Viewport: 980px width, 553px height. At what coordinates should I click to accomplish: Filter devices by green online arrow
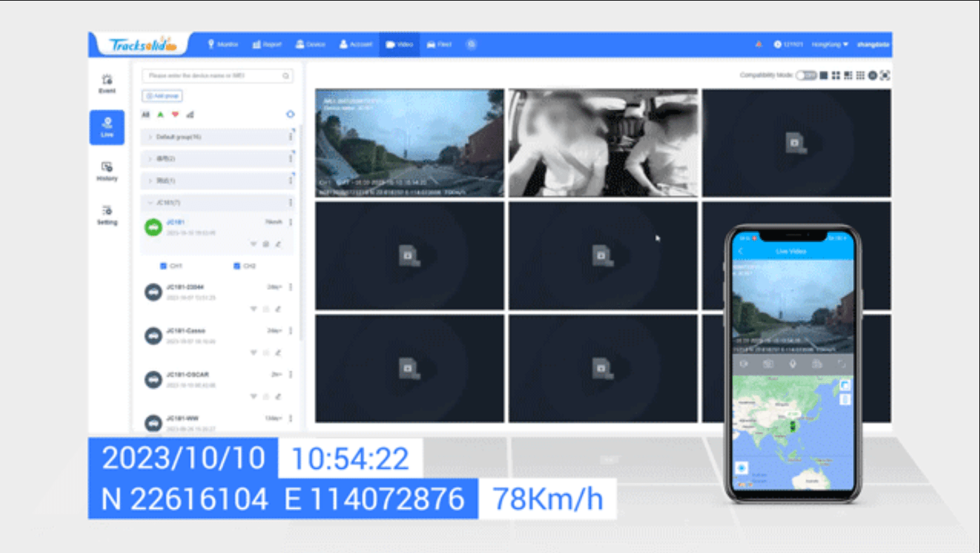160,114
